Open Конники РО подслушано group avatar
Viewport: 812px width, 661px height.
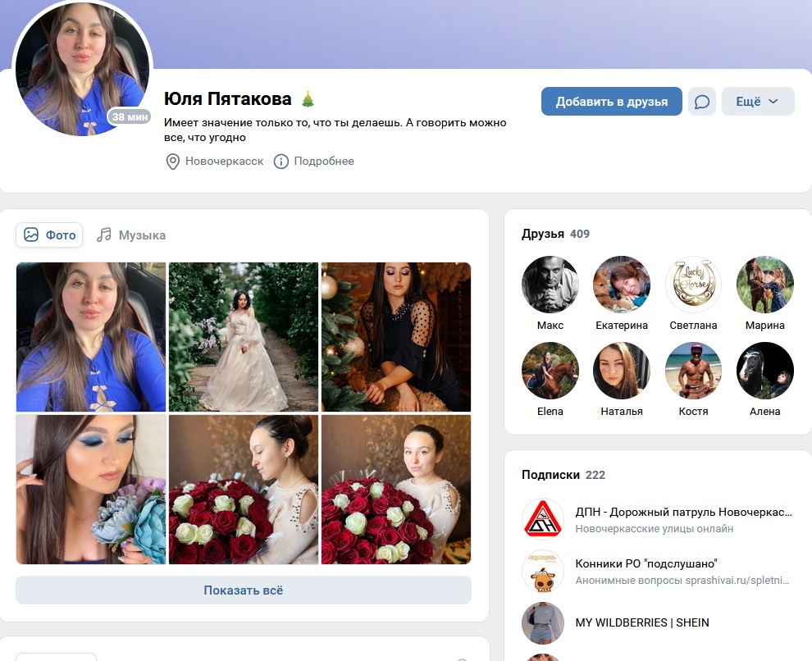[542, 571]
